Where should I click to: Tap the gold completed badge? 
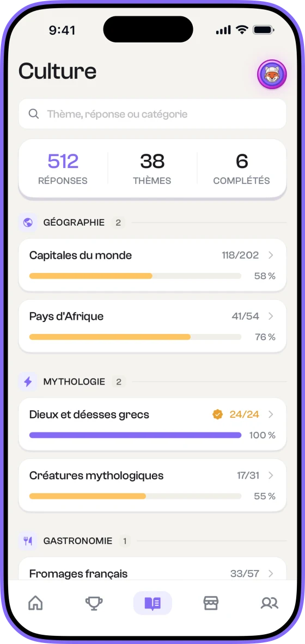tap(217, 414)
